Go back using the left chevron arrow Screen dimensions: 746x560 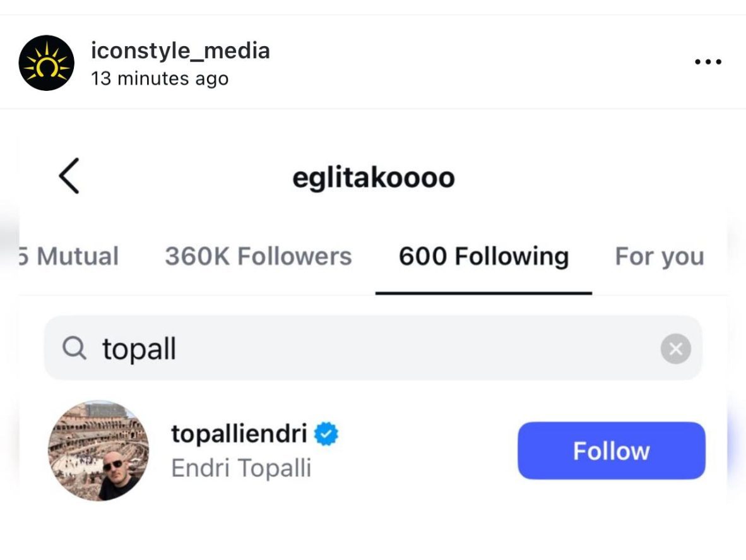(69, 176)
